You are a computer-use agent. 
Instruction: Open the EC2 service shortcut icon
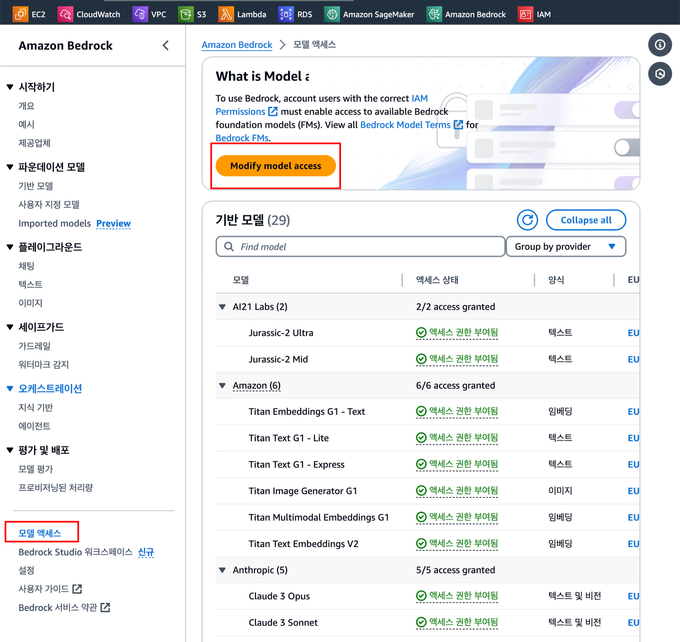click(x=20, y=14)
